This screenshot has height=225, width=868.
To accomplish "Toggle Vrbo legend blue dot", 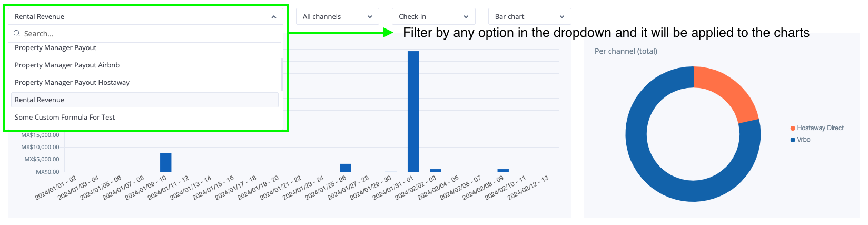I will click(793, 140).
